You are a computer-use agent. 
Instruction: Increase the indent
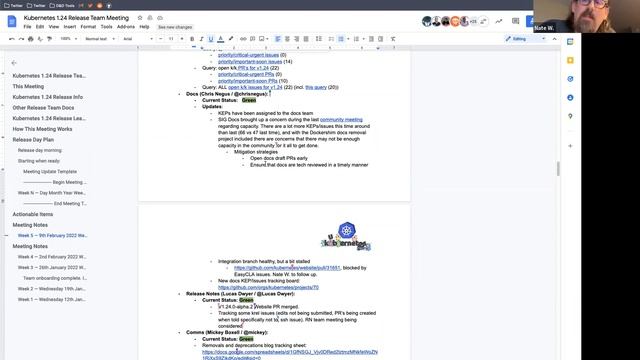pyautogui.click(x=380, y=39)
